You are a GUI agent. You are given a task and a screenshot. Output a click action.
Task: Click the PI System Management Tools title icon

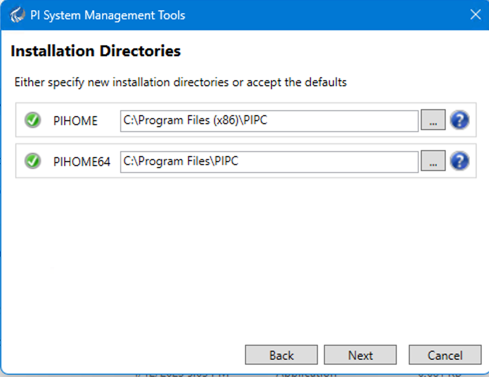[x=17, y=15]
